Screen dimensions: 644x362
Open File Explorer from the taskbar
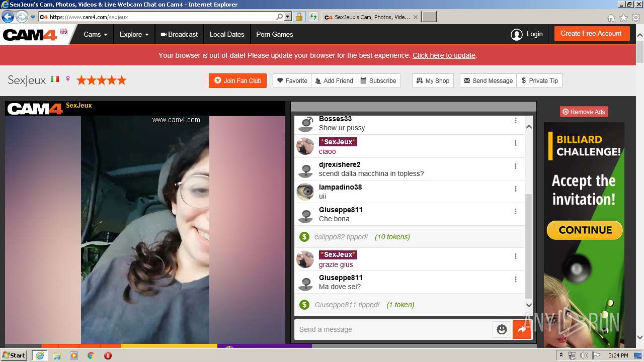point(57,355)
